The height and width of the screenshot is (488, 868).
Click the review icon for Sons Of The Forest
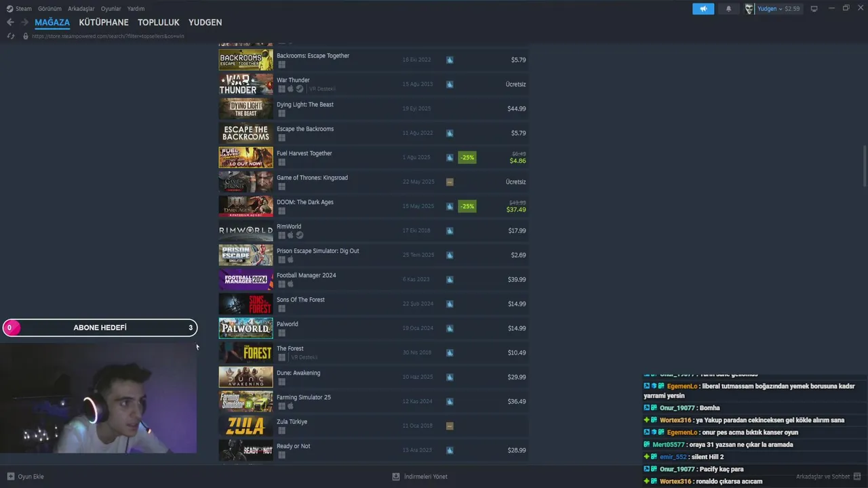click(x=450, y=304)
